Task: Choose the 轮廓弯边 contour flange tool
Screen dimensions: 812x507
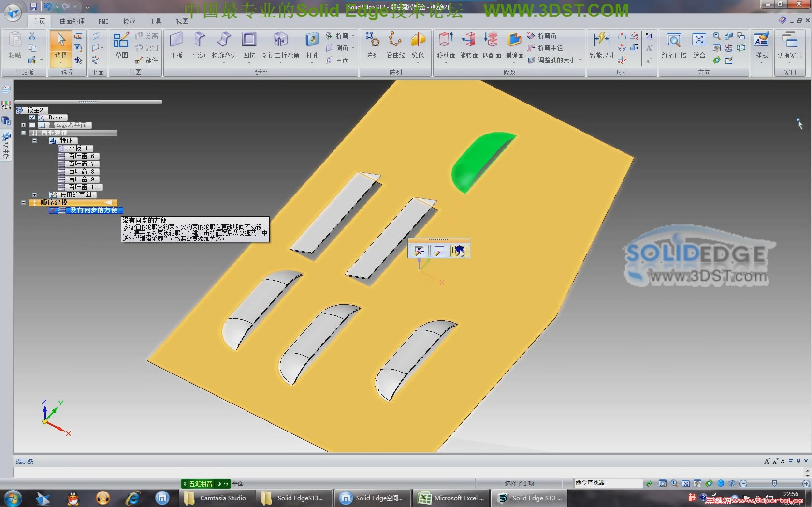Action: [224, 46]
